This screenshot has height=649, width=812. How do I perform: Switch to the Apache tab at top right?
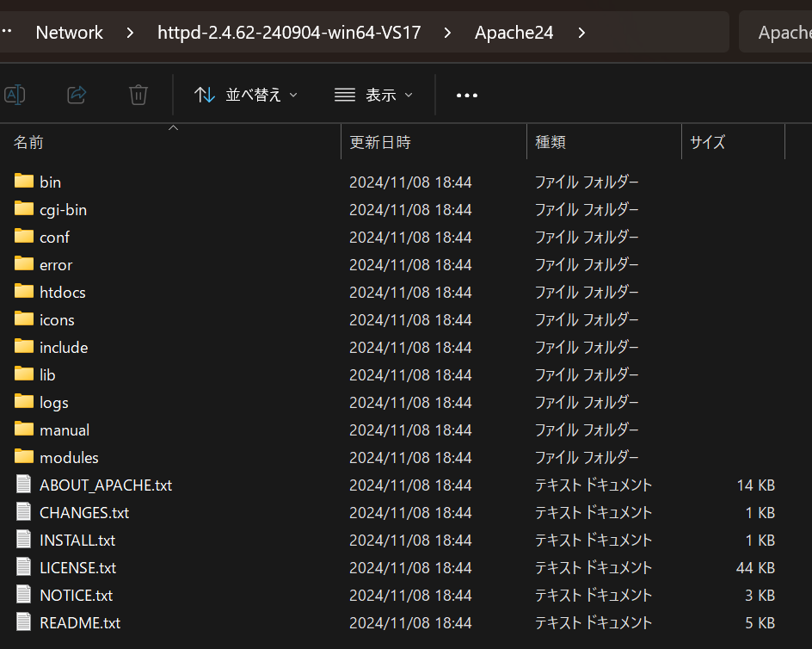click(784, 32)
